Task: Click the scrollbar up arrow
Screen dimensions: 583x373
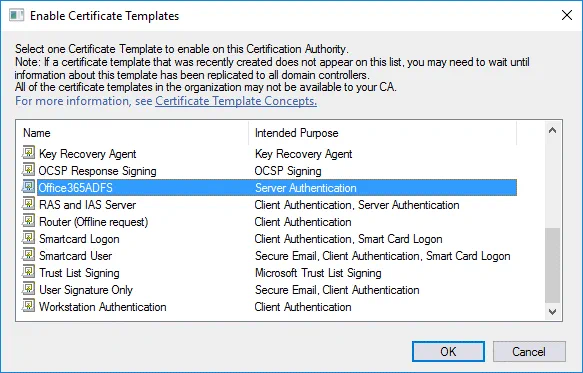Action: (553, 130)
